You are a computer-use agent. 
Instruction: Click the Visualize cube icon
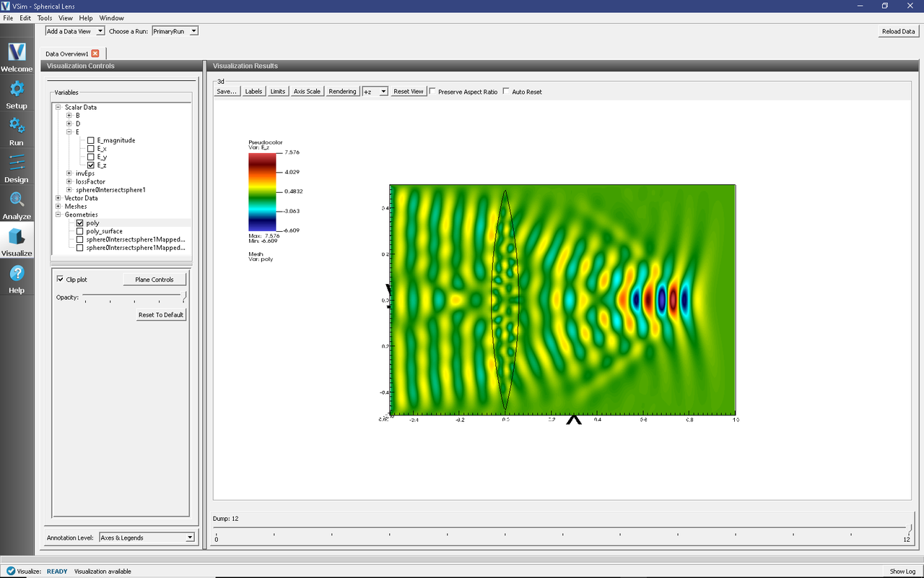pos(17,241)
